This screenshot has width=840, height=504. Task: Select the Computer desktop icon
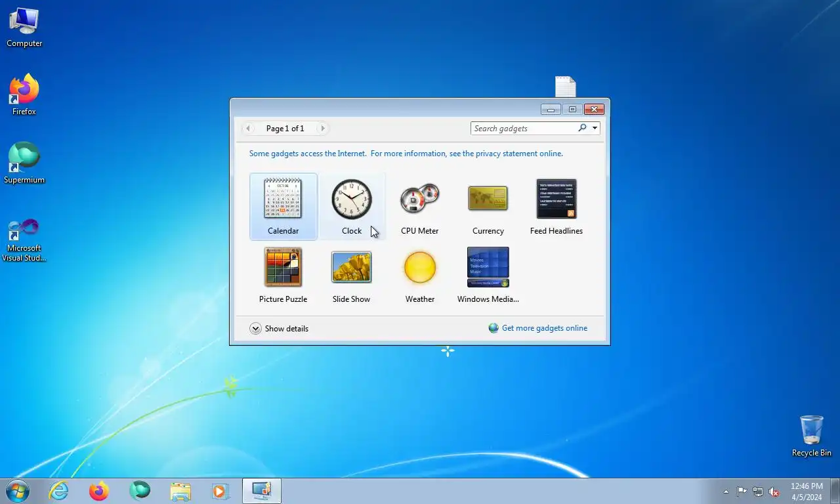pos(24,28)
